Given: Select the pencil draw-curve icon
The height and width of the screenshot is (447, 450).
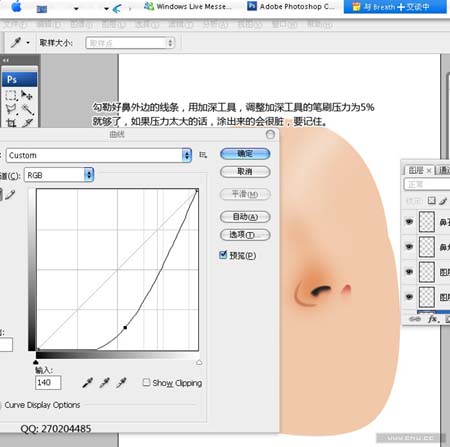Looking at the screenshot, I should pos(10,194).
